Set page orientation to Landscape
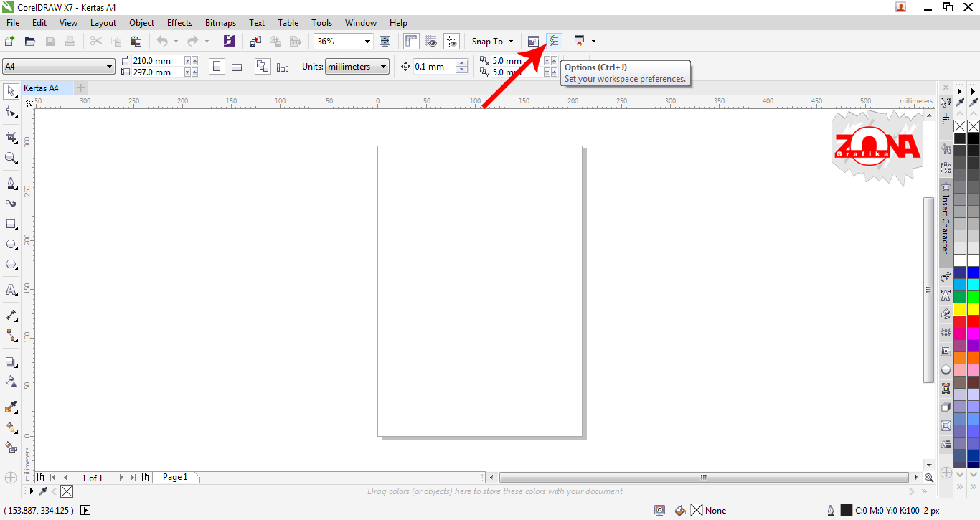Viewport: 980px width, 520px height. point(237,67)
